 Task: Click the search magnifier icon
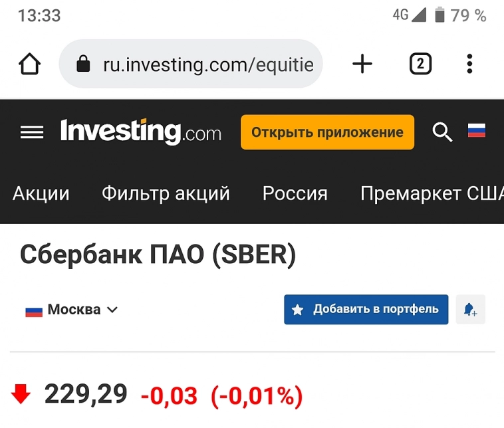coord(442,132)
